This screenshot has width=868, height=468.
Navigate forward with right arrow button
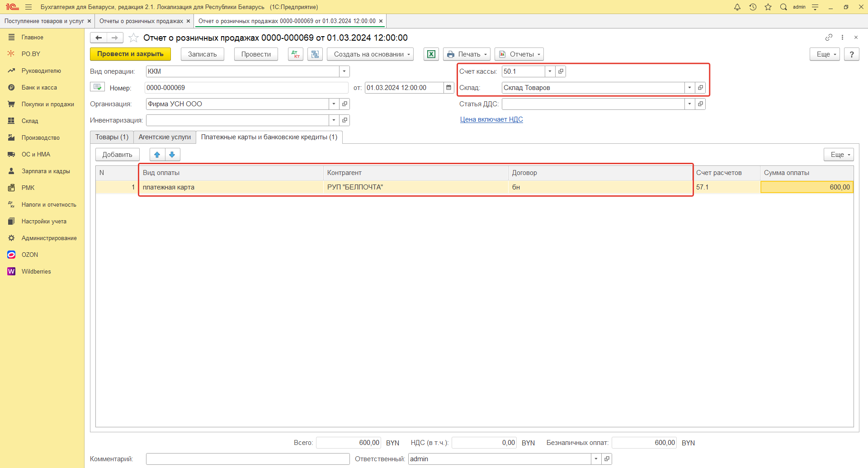click(x=115, y=38)
